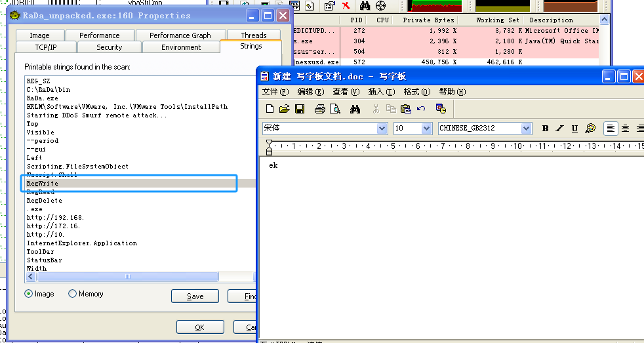Switch to the Environment tab
This screenshot has width=644, height=343.
tap(181, 47)
